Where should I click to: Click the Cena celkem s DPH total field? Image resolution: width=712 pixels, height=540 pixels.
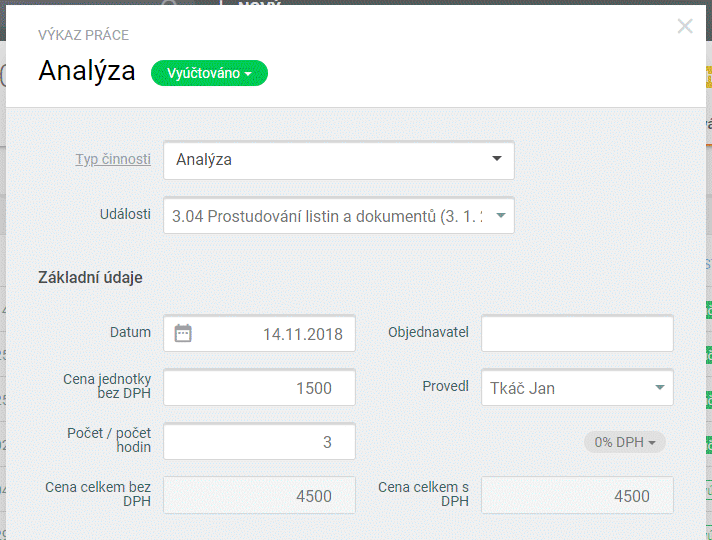click(x=577, y=495)
